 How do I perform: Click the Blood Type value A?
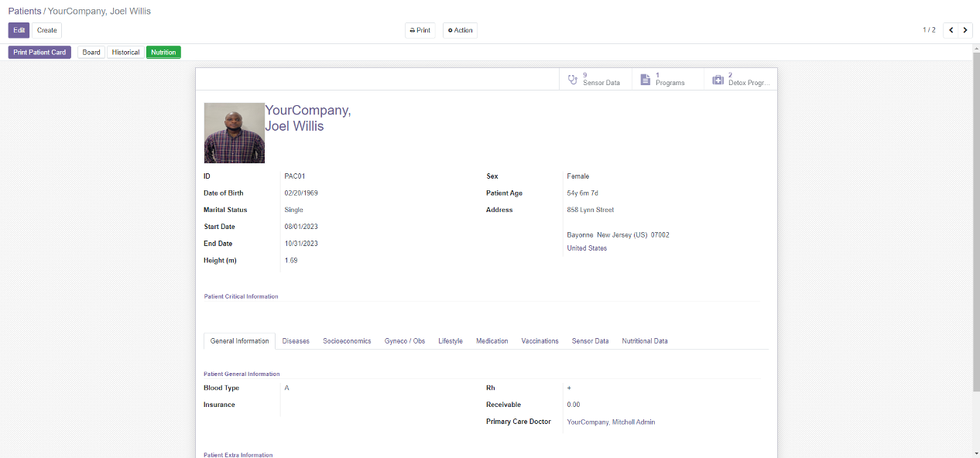tap(286, 388)
